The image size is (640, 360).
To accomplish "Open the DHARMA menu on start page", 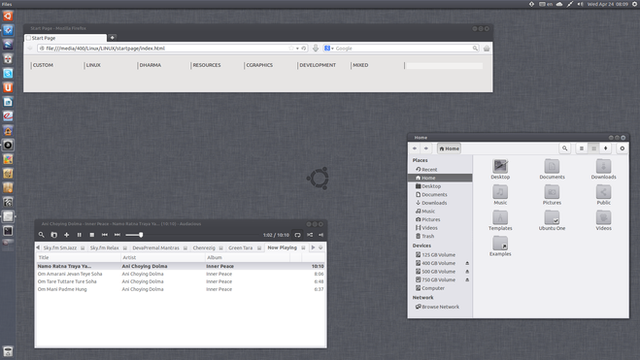I will [150, 65].
